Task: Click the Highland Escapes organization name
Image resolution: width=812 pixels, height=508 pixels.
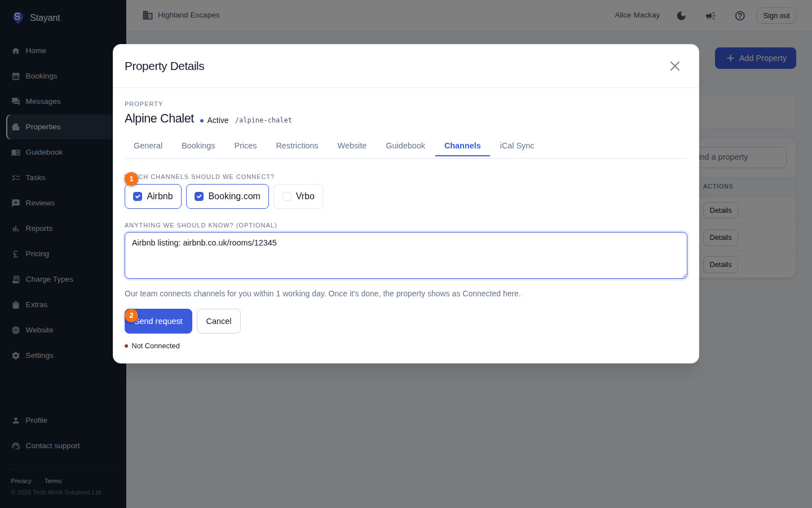Action: (x=189, y=15)
